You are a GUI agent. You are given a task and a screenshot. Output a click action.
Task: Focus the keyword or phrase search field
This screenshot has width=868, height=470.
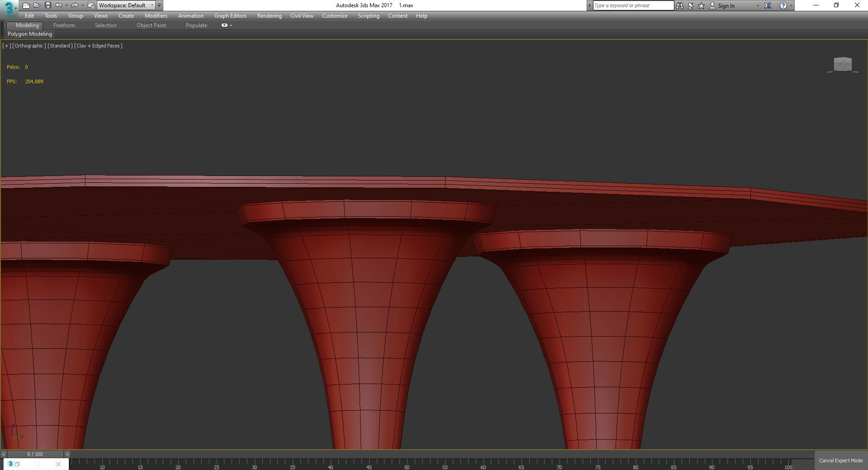coord(633,5)
